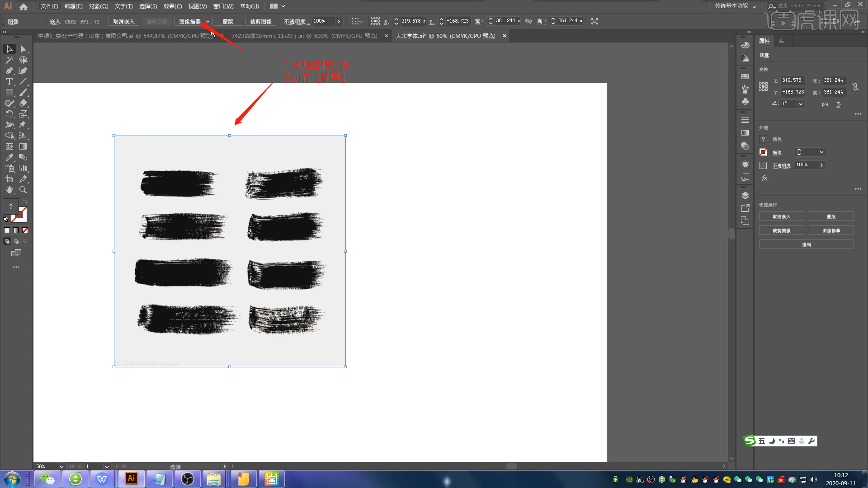The image size is (868, 488).
Task: Set fill to None
Action: tap(25, 230)
